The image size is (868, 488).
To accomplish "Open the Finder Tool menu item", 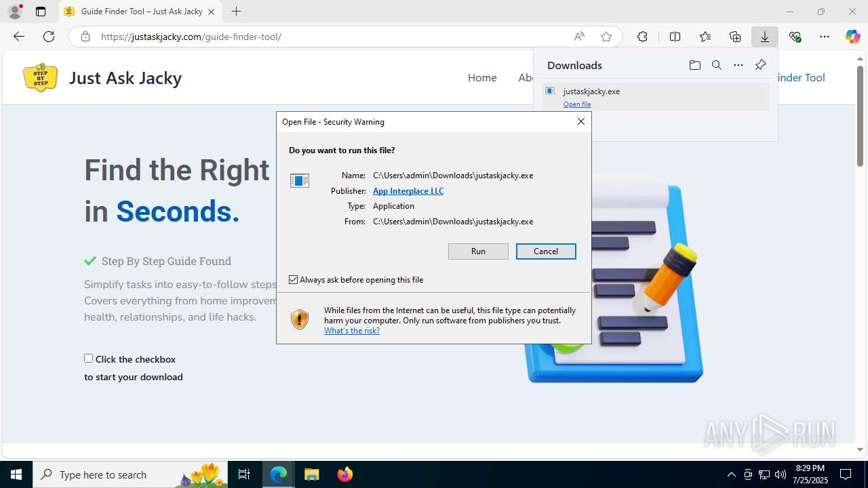I will coord(800,78).
